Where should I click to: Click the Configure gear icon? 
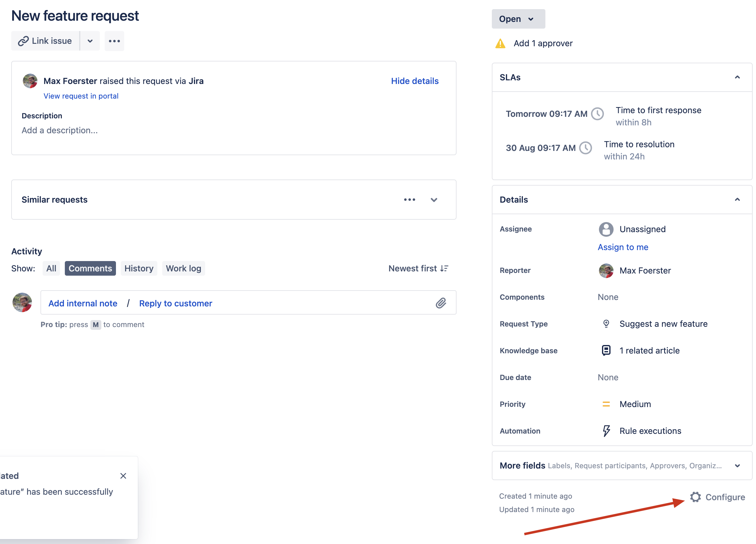pyautogui.click(x=695, y=497)
